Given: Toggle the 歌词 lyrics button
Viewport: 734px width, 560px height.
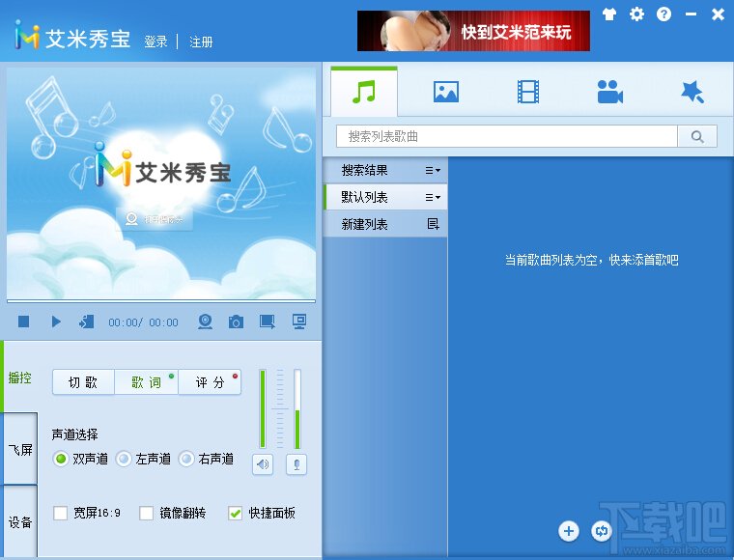Looking at the screenshot, I should pyautogui.click(x=146, y=382).
